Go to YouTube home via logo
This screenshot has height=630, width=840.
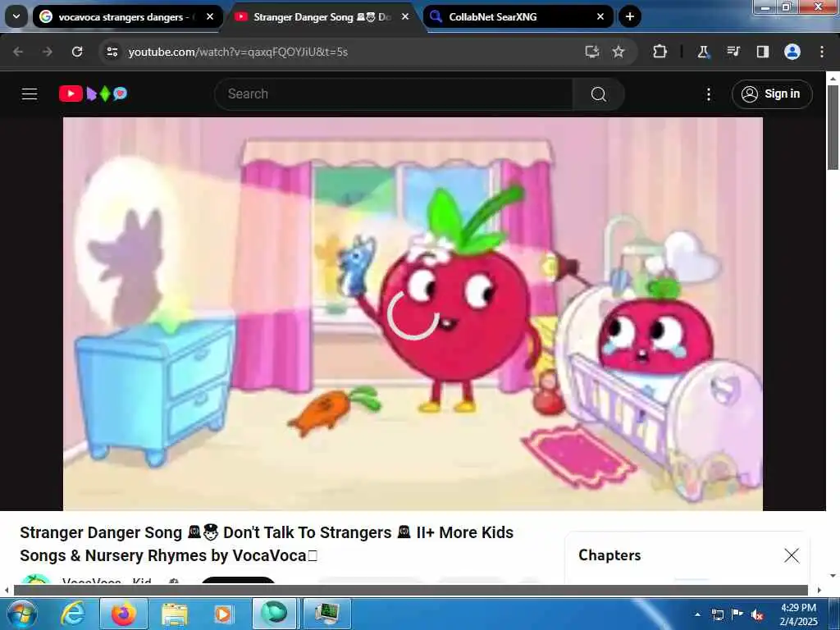coord(94,94)
